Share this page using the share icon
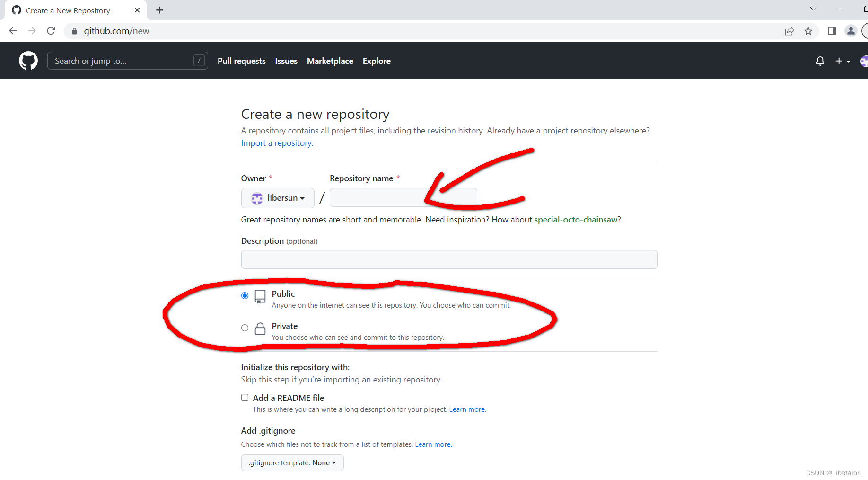Screen dimensions: 868x480 click(789, 31)
